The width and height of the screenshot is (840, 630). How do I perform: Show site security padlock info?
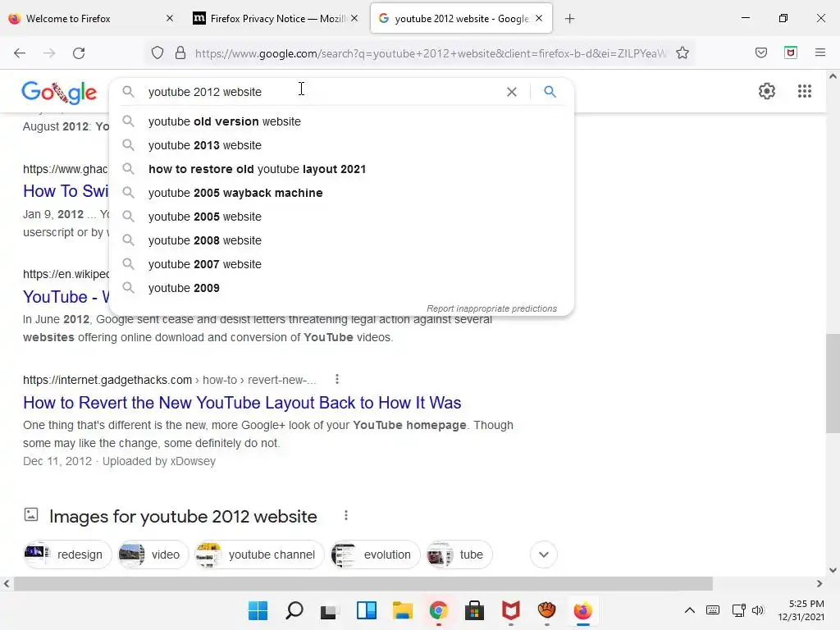tap(180, 53)
